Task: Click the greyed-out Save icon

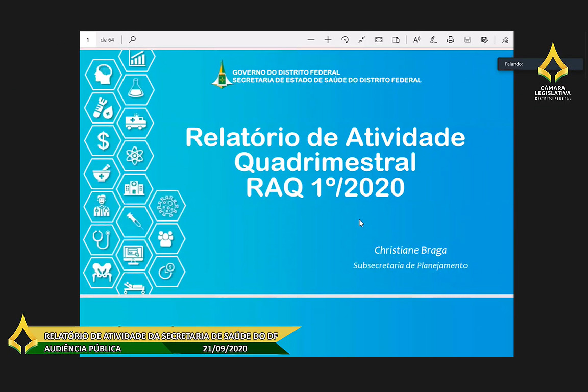Action: click(x=467, y=40)
